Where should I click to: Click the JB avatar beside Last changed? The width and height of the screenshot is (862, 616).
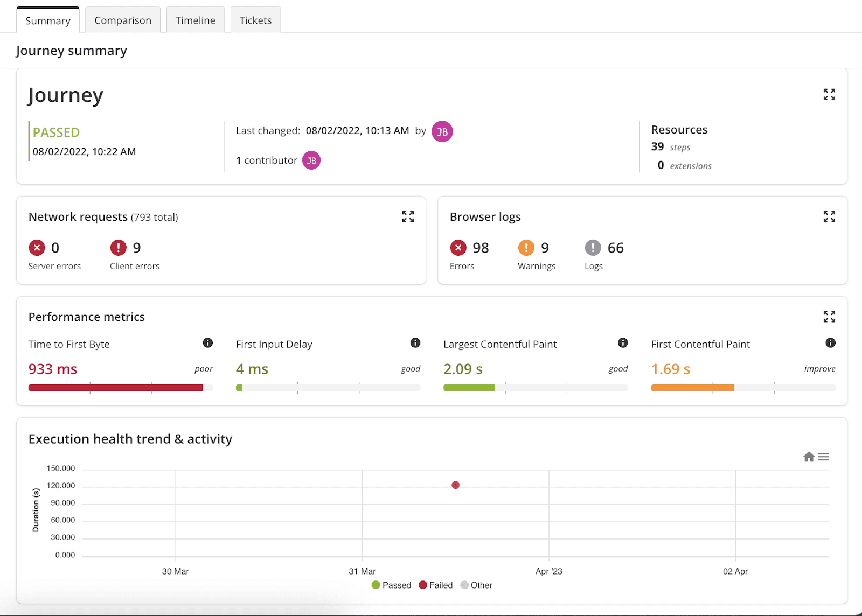click(442, 131)
